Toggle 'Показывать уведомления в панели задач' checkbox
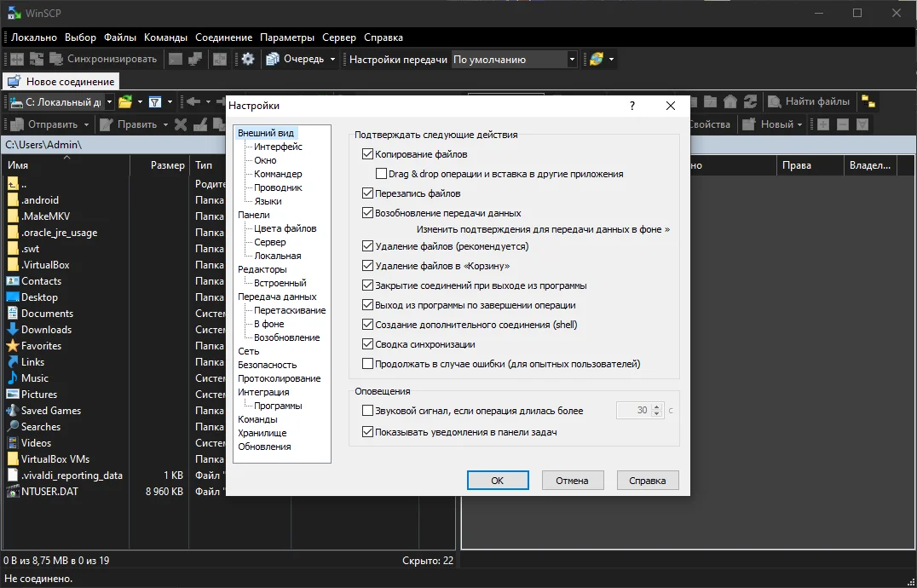 367,433
